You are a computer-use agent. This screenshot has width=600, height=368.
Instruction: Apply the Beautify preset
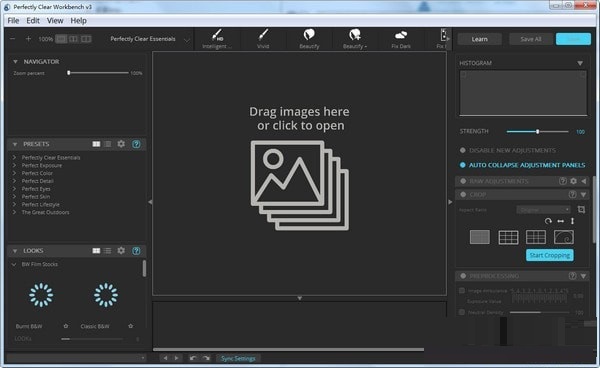pos(309,39)
